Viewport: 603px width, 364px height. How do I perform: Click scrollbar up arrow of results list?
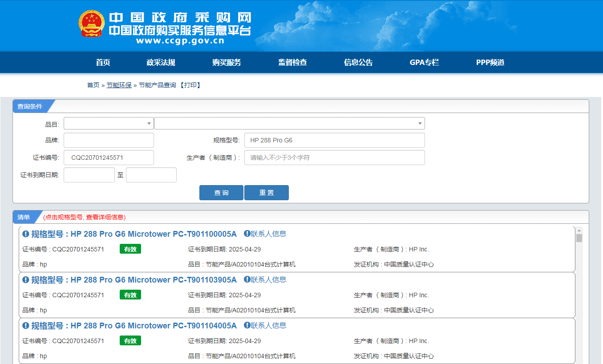click(579, 230)
